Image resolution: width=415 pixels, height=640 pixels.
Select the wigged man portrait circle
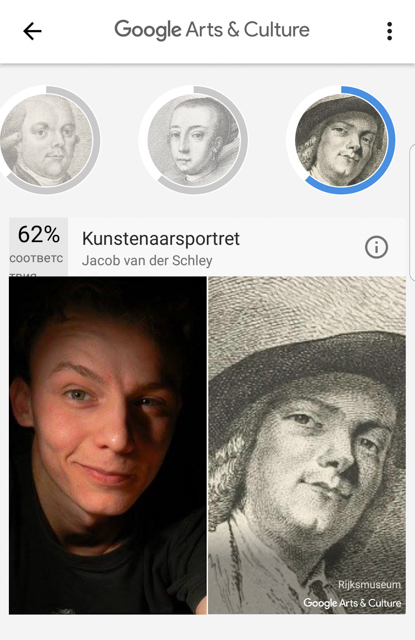pyautogui.click(x=45, y=140)
